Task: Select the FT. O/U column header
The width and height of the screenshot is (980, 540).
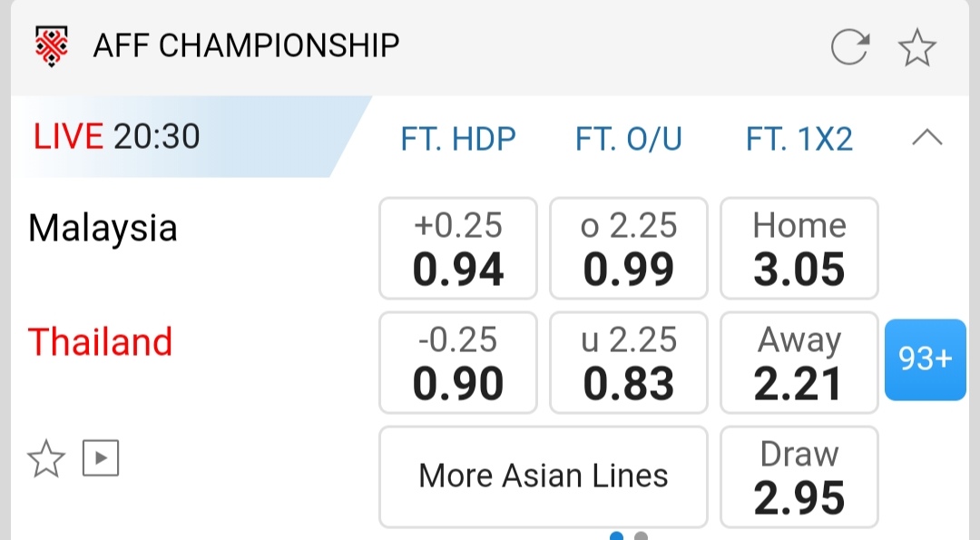Action: point(628,139)
